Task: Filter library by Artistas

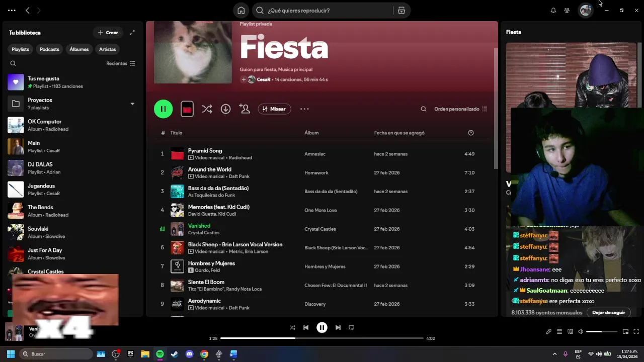Action: click(108, 49)
